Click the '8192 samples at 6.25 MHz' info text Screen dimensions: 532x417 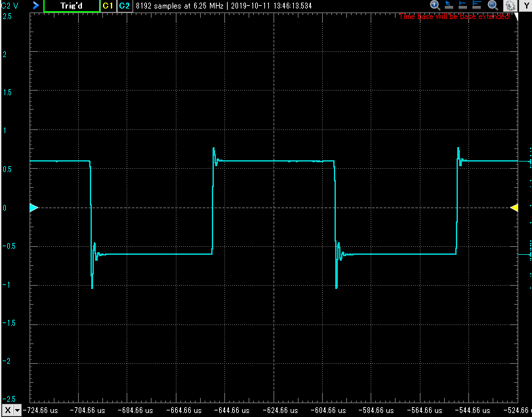pyautogui.click(x=180, y=6)
